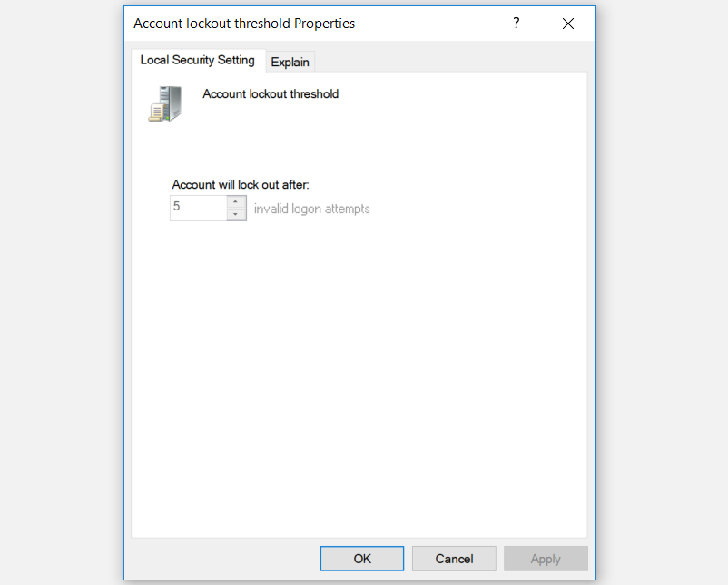This screenshot has width=728, height=585.
Task: Click the server policy icon
Action: click(160, 103)
